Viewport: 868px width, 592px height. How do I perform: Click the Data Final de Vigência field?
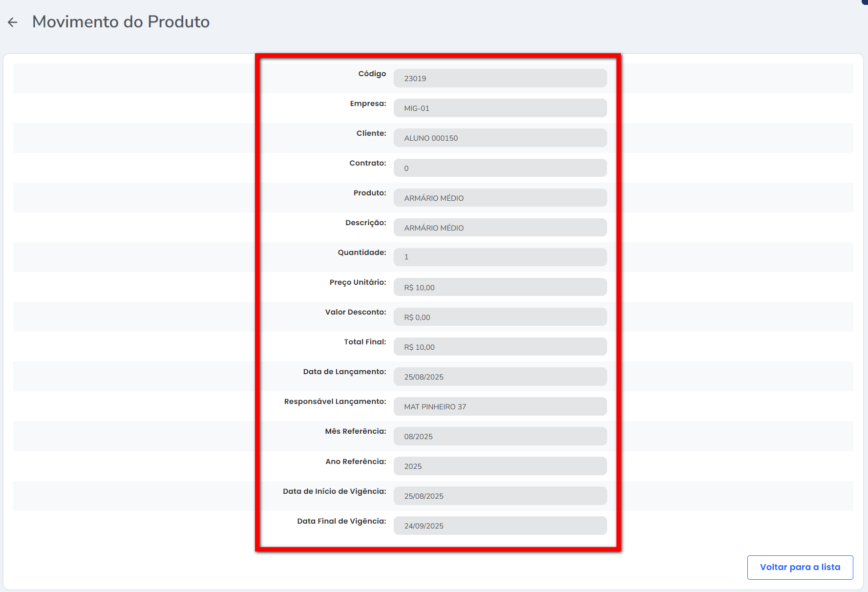[500, 526]
